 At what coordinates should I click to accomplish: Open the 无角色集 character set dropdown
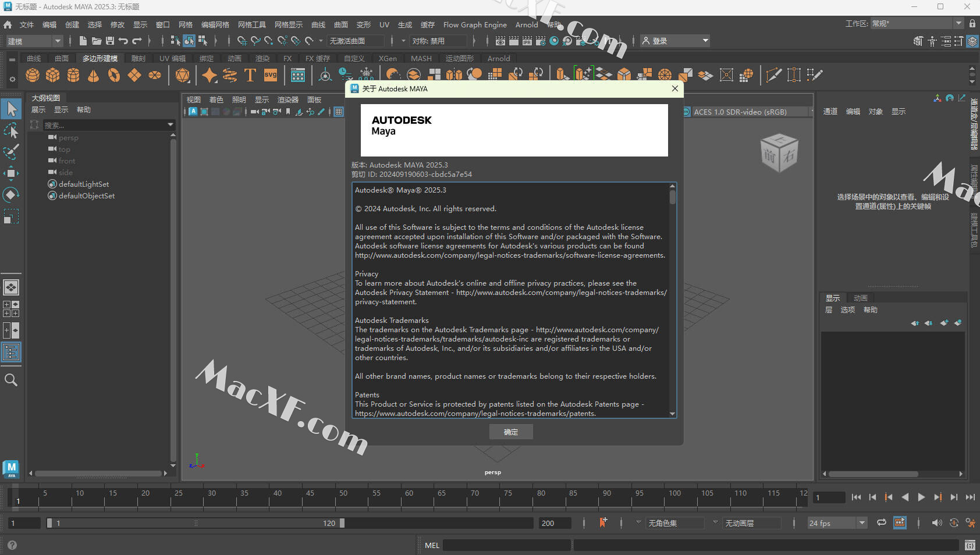pos(675,523)
